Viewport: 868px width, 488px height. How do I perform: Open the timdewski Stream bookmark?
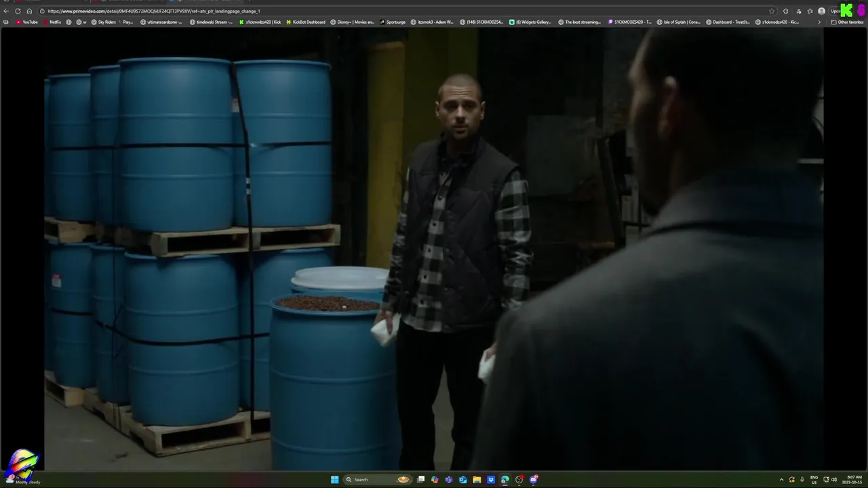pos(212,22)
